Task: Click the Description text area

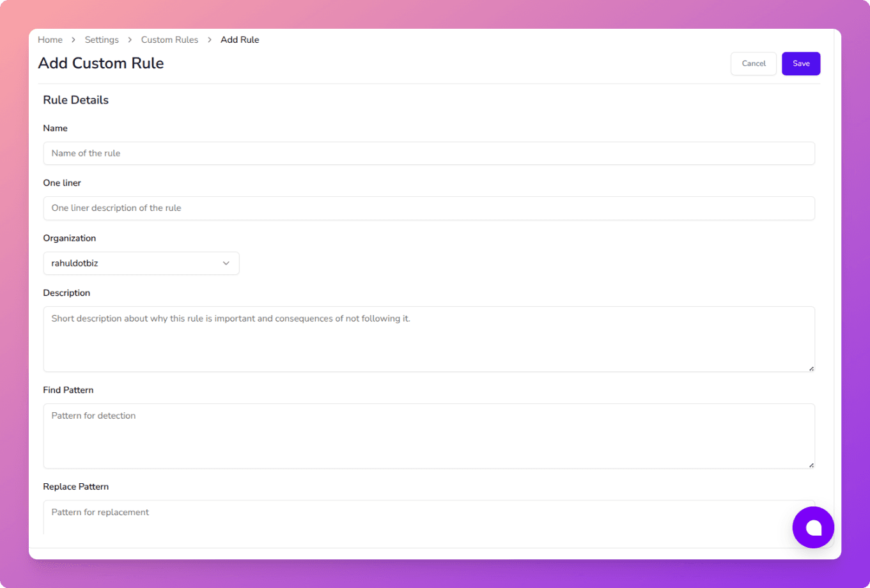Action: pyautogui.click(x=429, y=339)
